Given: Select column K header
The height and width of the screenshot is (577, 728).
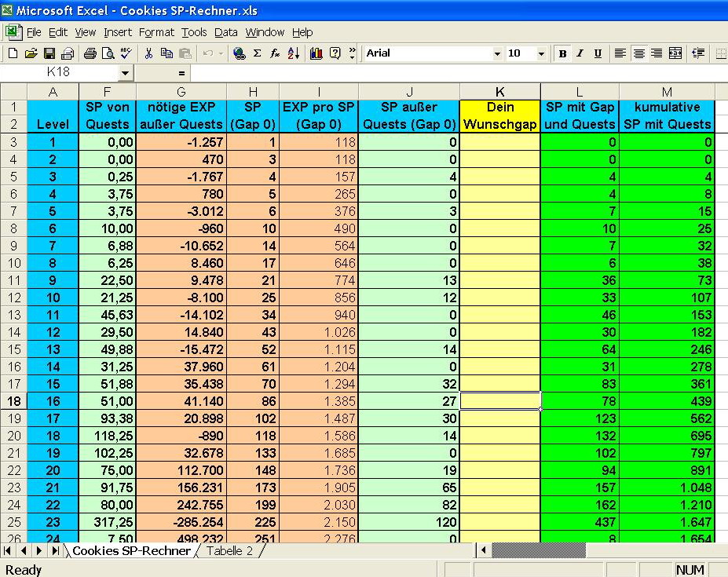Looking at the screenshot, I should pyautogui.click(x=500, y=91).
